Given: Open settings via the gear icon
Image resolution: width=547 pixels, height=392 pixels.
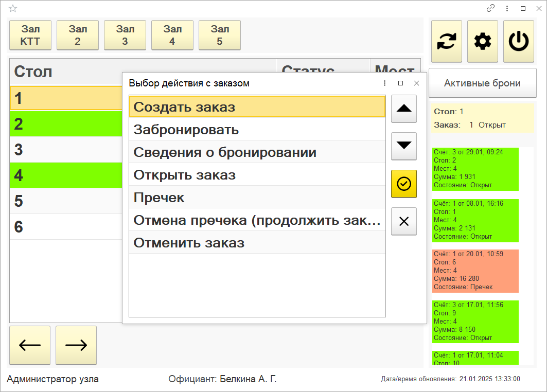Looking at the screenshot, I should [482, 42].
